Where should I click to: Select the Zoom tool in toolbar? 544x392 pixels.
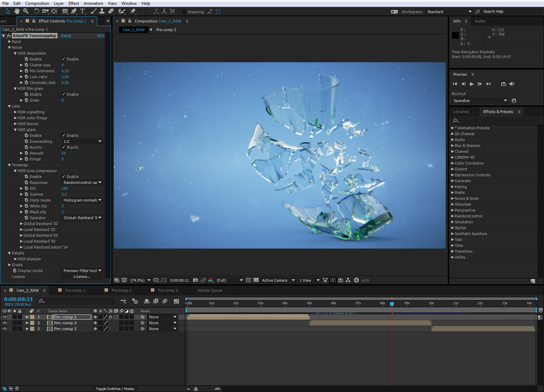[26, 11]
